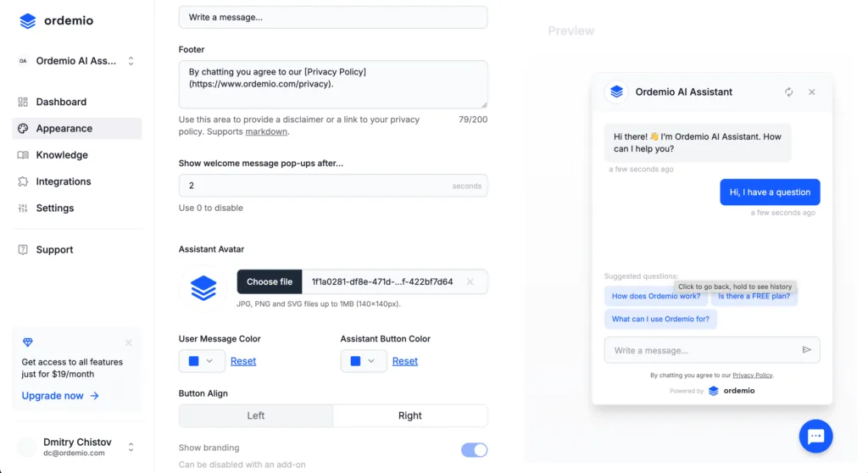Open the User Message Color dropdown
Viewport: 868px width, 473px height.
pos(202,361)
